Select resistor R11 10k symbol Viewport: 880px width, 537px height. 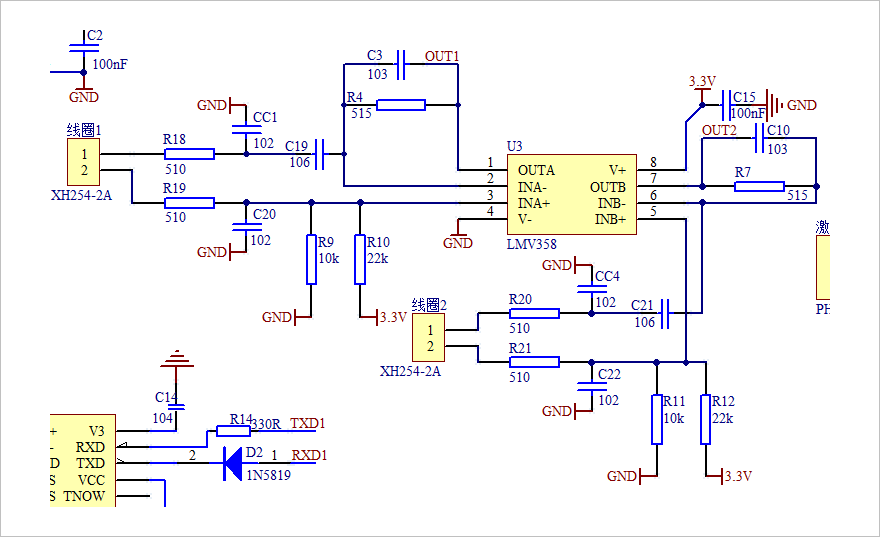point(657,419)
